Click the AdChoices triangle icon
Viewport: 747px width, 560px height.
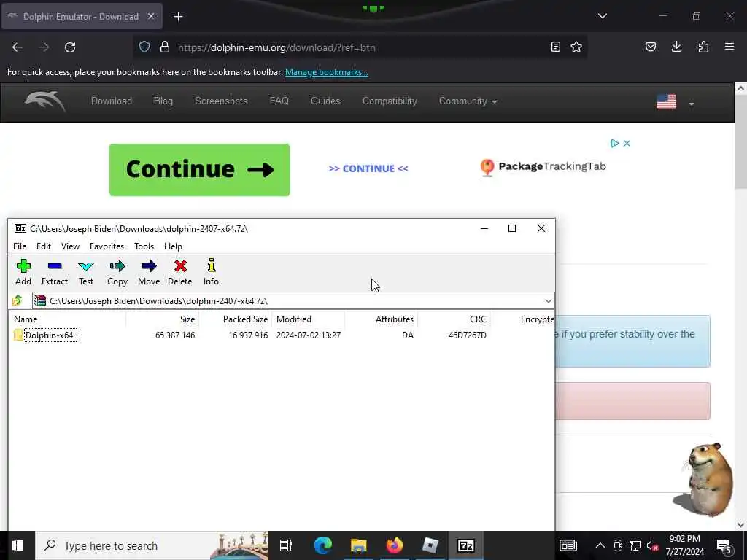point(614,144)
